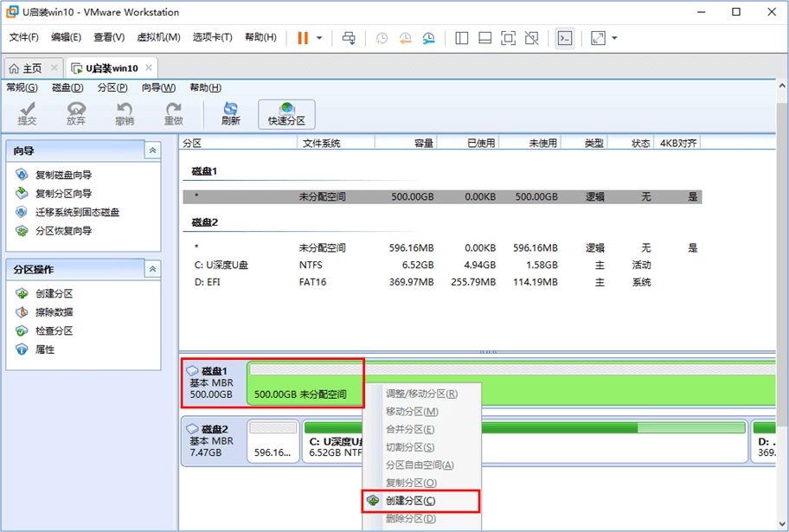Open the 编辑(E) menu
Screen dimensions: 789x532
[x=66, y=36]
